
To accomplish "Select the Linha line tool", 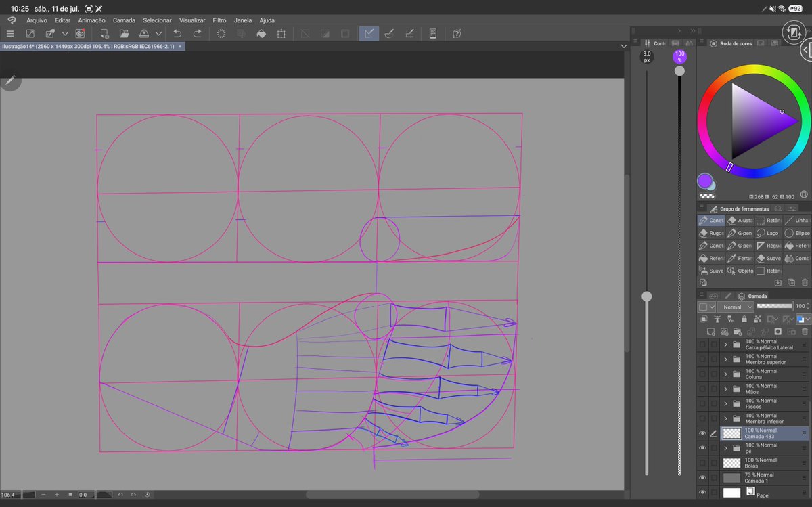I will 797,220.
